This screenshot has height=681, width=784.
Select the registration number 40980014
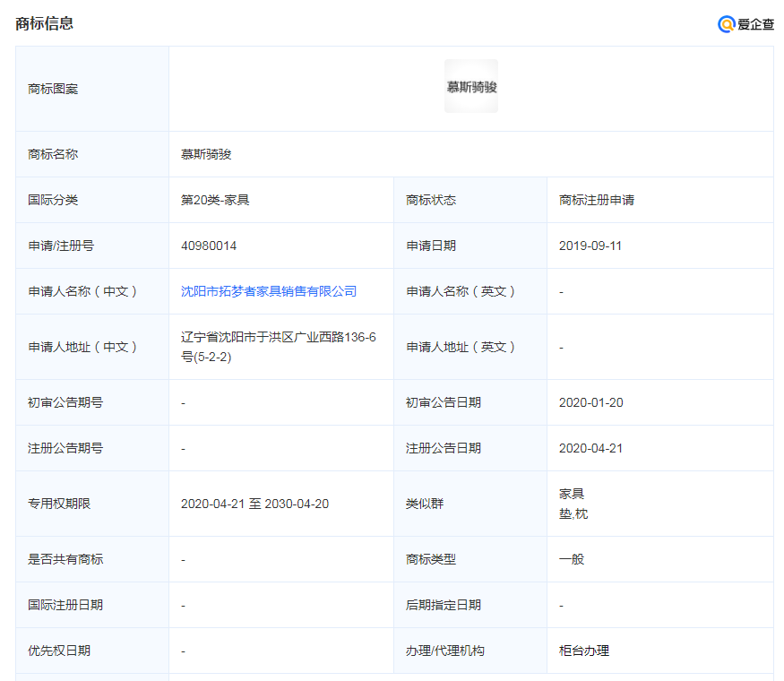(x=209, y=246)
